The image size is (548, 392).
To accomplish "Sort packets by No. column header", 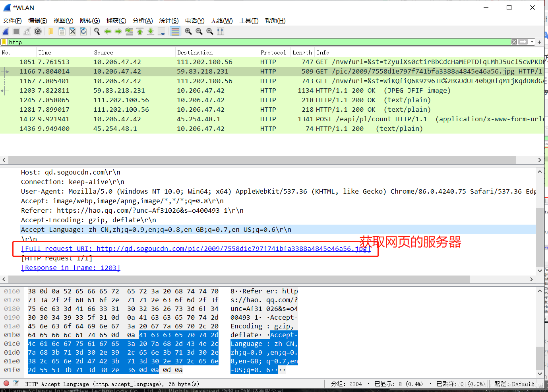I will tap(18, 52).
